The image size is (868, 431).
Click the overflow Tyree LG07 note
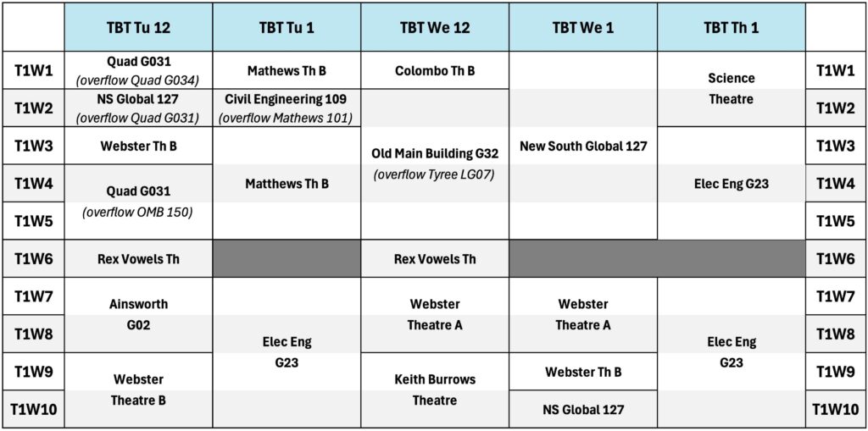(435, 174)
